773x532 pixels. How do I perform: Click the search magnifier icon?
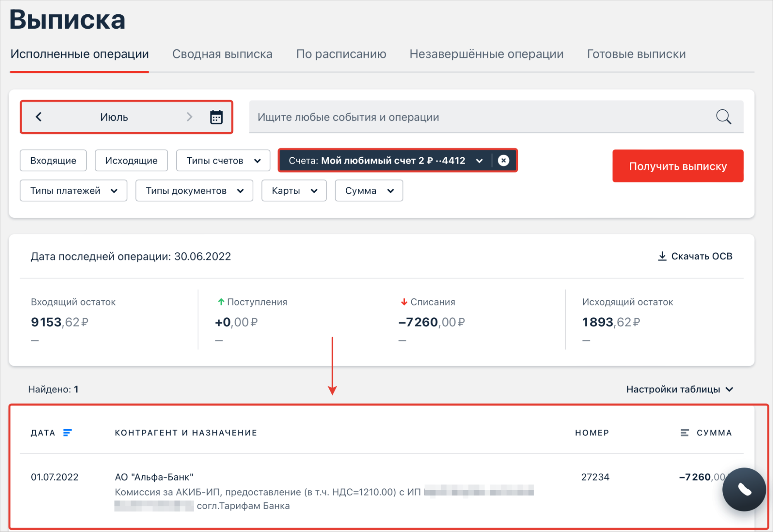tap(723, 117)
